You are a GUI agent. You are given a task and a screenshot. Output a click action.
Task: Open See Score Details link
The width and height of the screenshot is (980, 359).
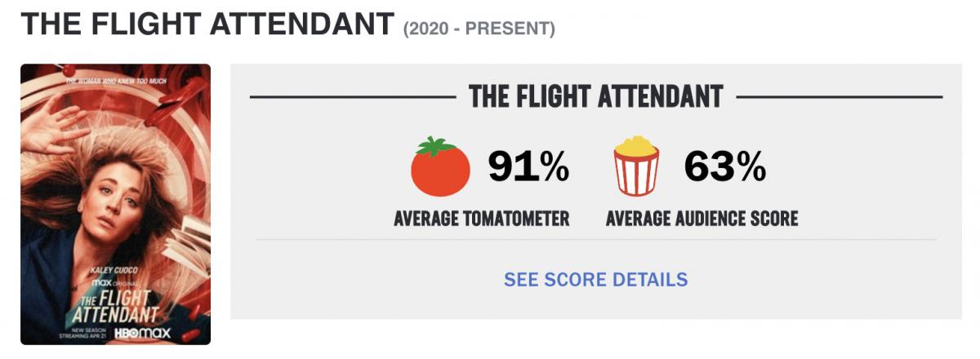point(596,280)
